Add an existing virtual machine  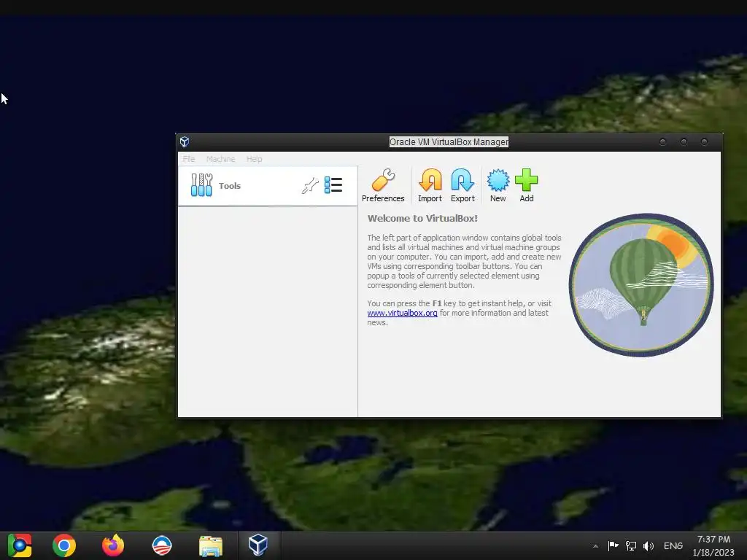pos(527,186)
